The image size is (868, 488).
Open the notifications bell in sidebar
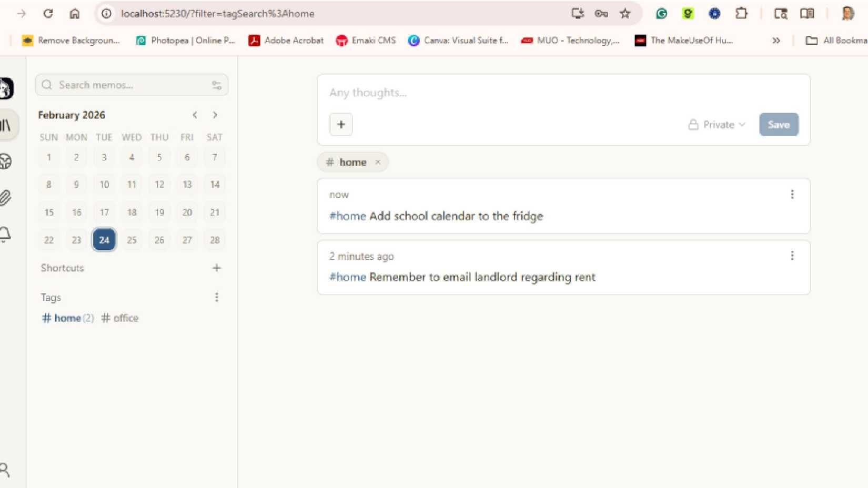[6, 234]
